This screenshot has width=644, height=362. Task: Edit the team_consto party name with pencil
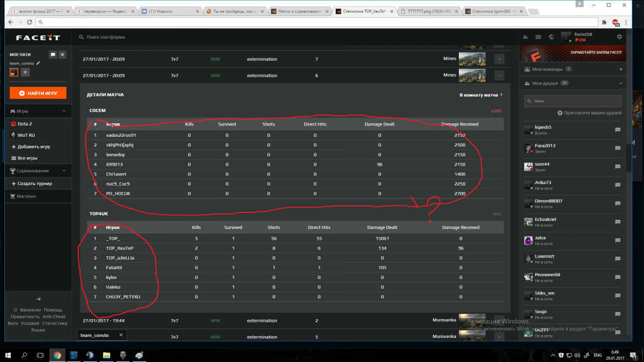click(38, 63)
